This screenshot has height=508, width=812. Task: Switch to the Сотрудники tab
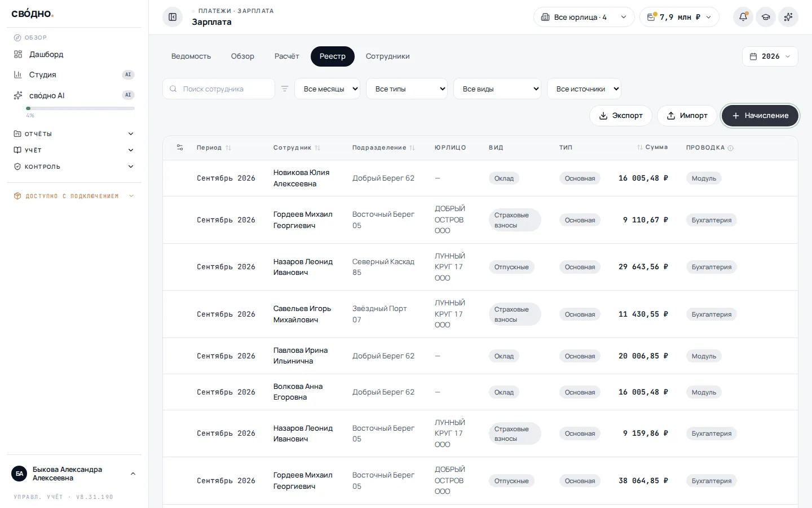click(388, 56)
